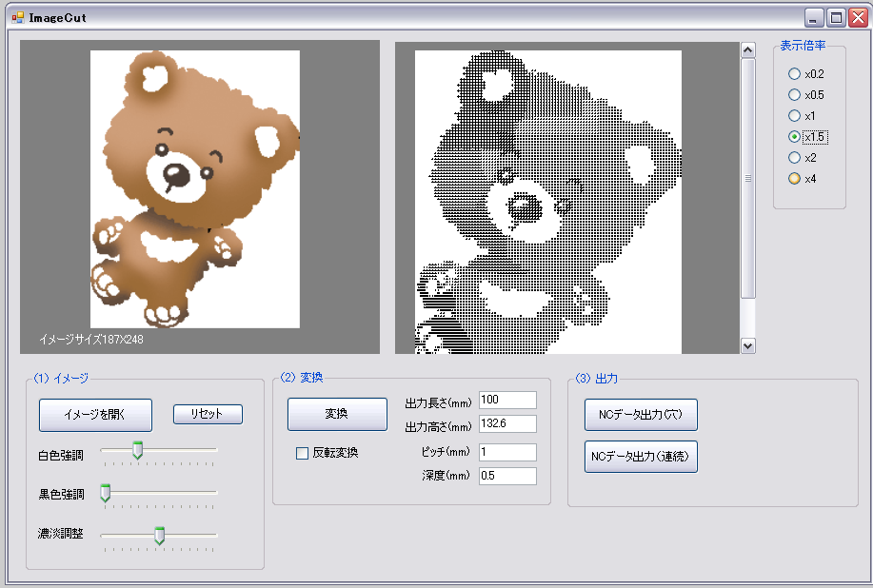This screenshot has width=873, height=588.
Task: Click the preview vertical scrollbar thumb
Action: pos(747,179)
